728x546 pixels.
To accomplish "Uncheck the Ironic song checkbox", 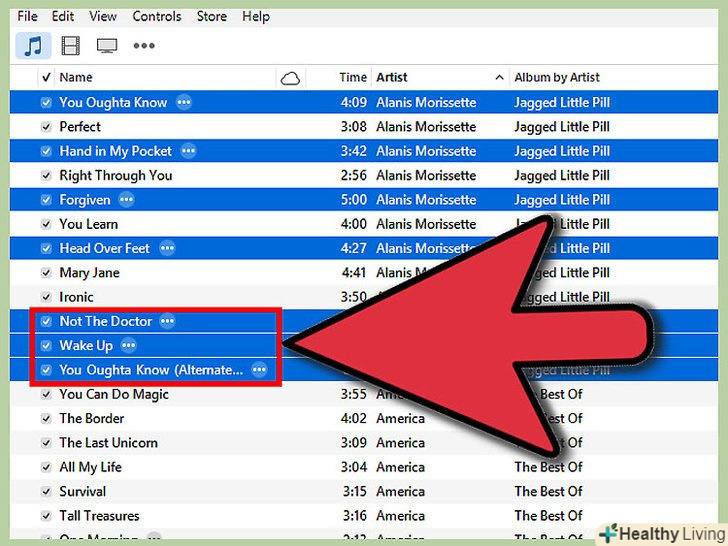I will coord(46,297).
